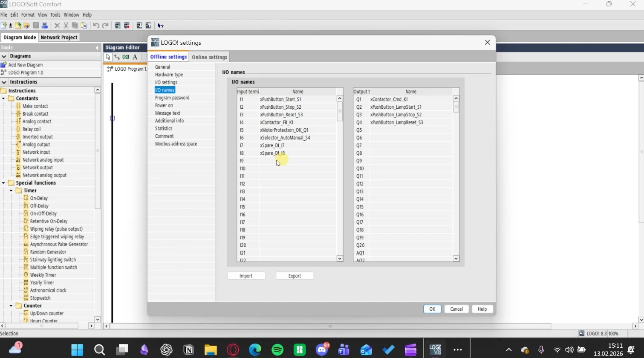Open the Tools menu
The width and height of the screenshot is (644, 358).
pyautogui.click(x=55, y=14)
